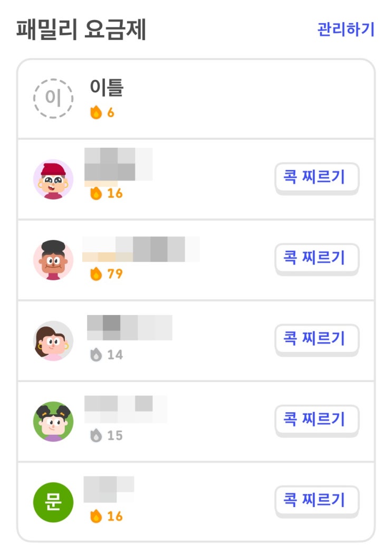Image resolution: width=392 pixels, height=552 pixels.
Task: Click 콕 찌르기 for the 15-streak member
Action: tap(317, 419)
